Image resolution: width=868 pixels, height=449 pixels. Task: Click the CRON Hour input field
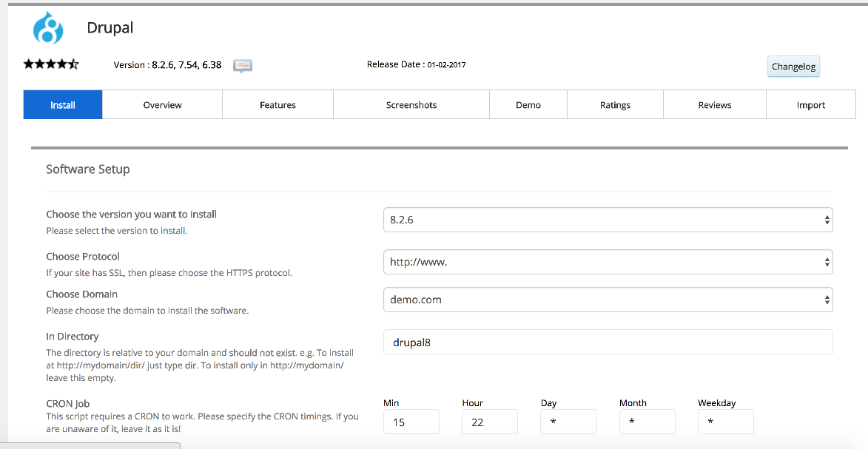coord(490,422)
